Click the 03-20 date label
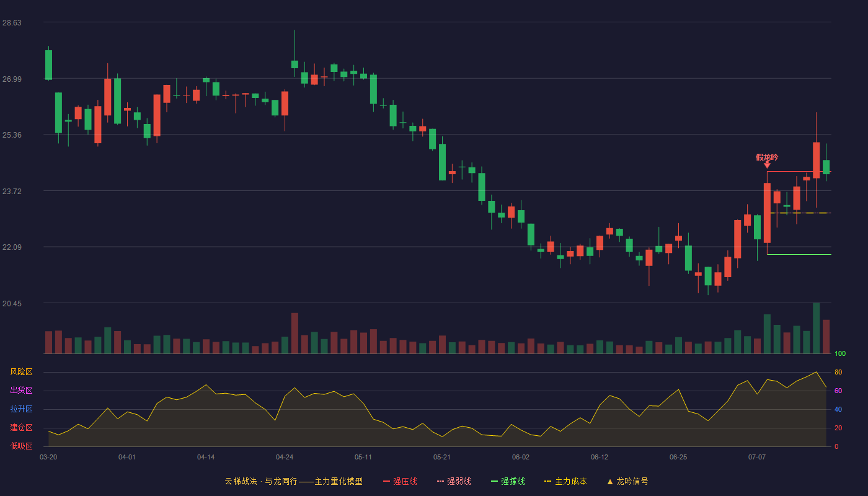Image resolution: width=868 pixels, height=496 pixels. [x=48, y=457]
